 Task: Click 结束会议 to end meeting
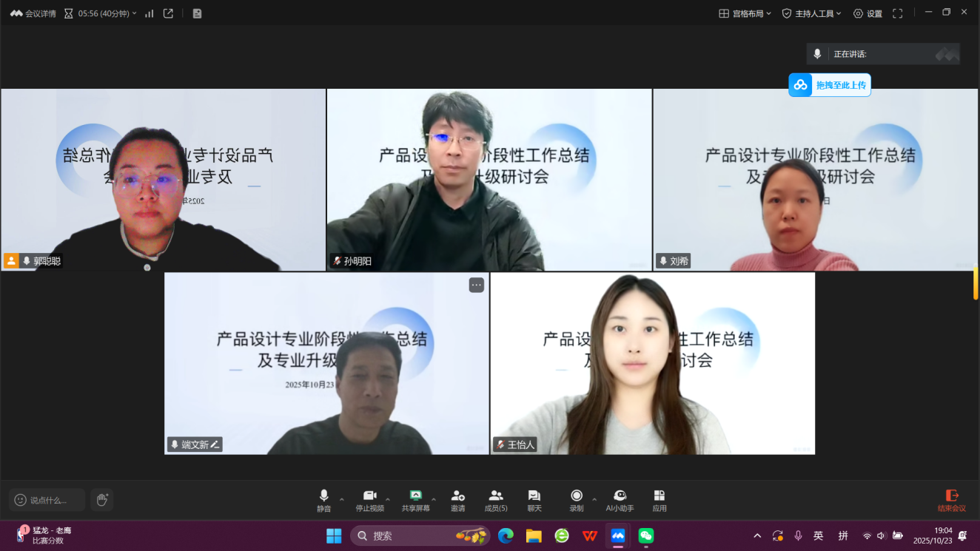tap(951, 500)
